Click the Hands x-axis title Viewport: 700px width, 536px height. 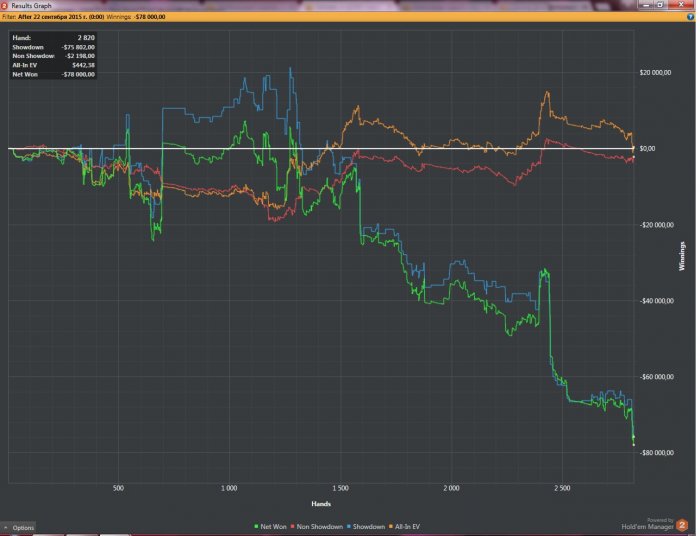pos(321,503)
